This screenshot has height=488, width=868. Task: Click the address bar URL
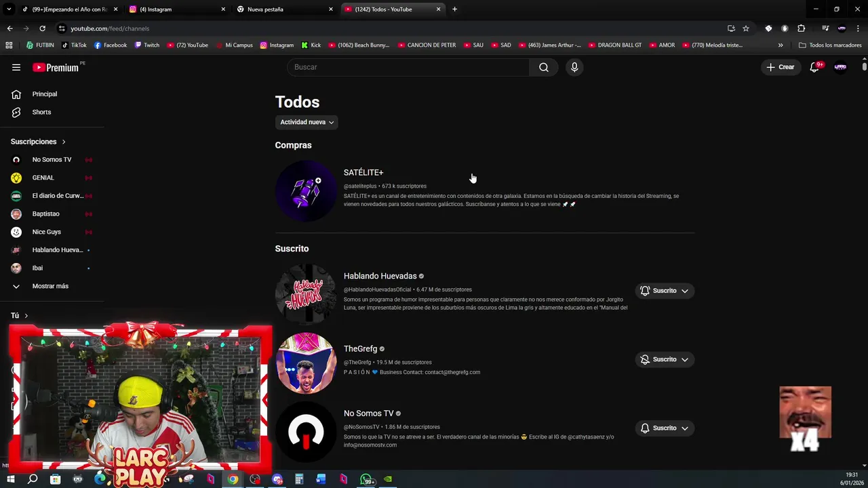[x=110, y=28]
